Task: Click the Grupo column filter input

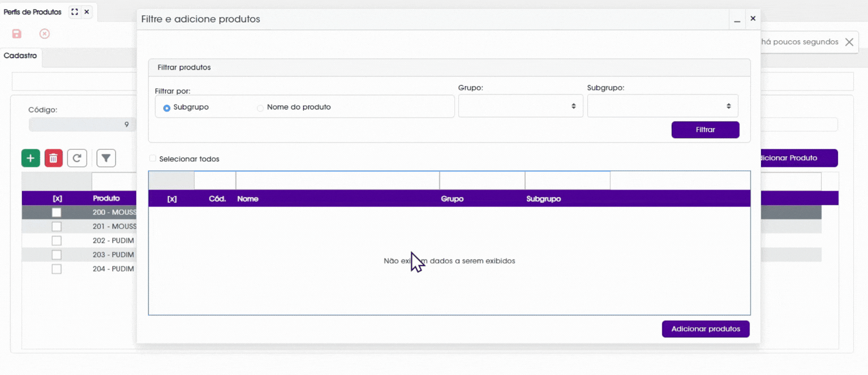Action: coord(482,180)
